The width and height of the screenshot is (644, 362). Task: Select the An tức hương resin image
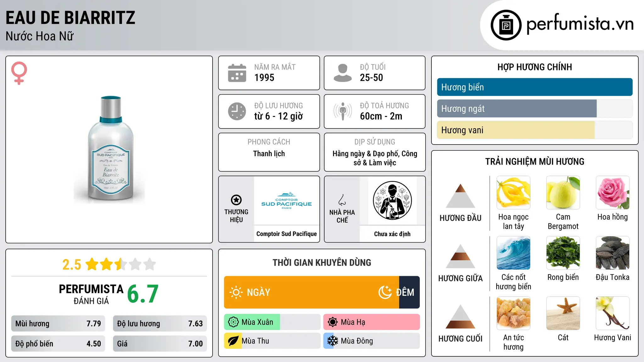514,313
